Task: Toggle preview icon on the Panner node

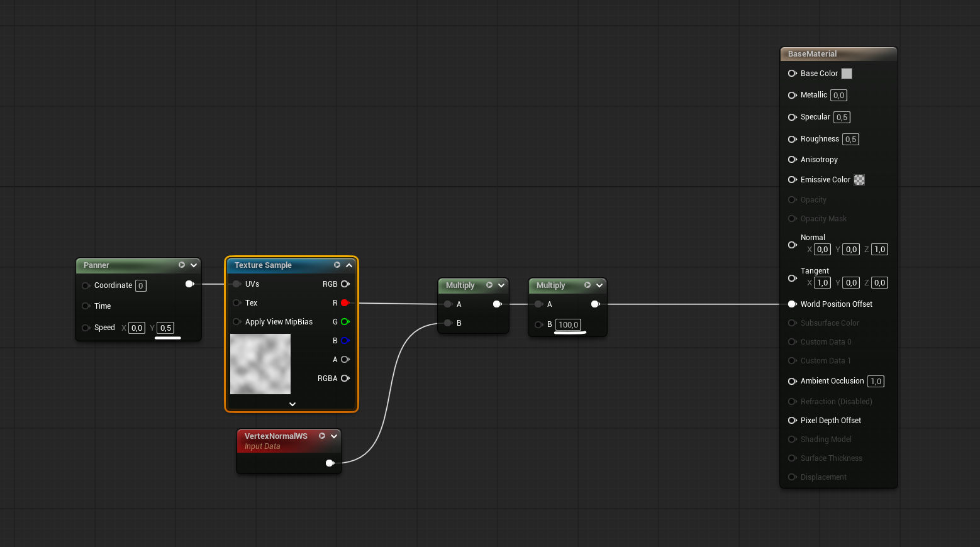Action: coord(182,265)
